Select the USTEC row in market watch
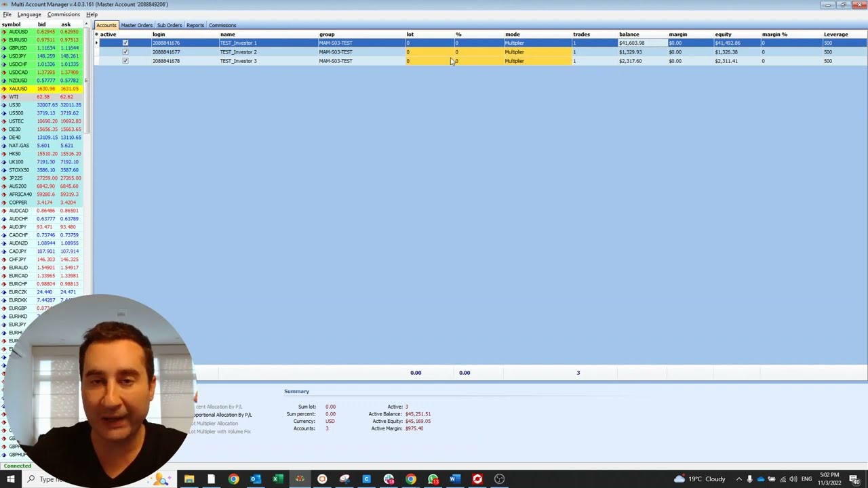868x488 pixels. (41, 121)
